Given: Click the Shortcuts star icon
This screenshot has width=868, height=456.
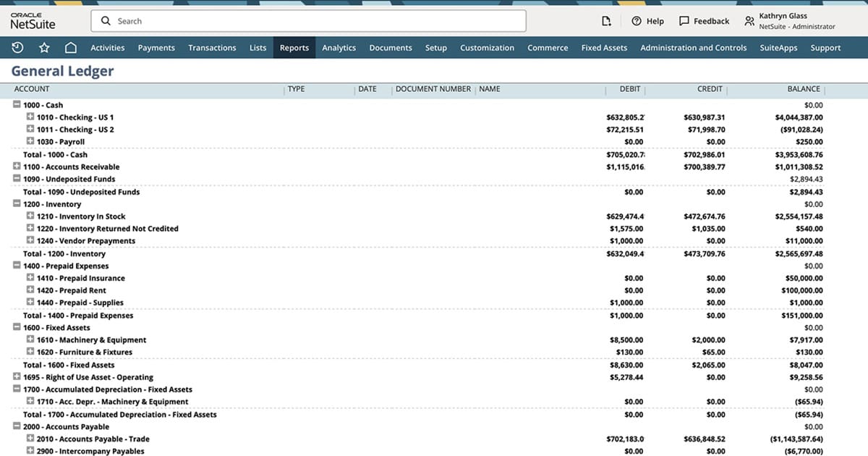Looking at the screenshot, I should (x=44, y=48).
